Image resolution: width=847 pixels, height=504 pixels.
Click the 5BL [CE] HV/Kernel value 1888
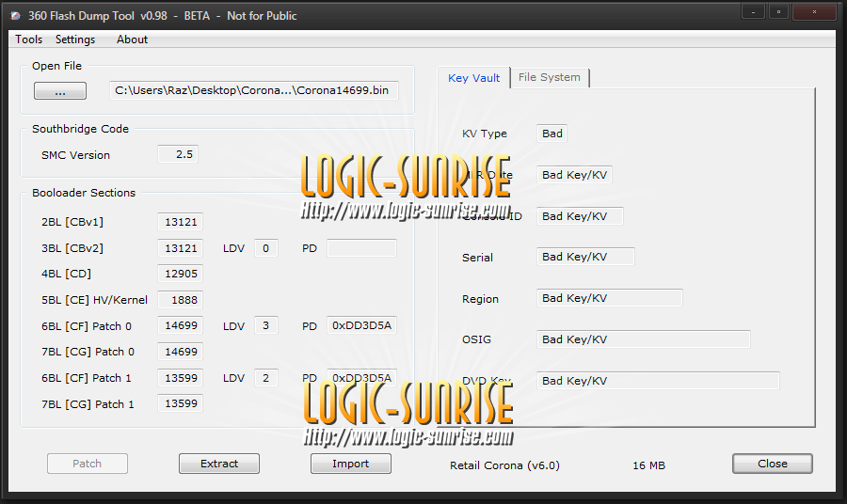pyautogui.click(x=180, y=300)
